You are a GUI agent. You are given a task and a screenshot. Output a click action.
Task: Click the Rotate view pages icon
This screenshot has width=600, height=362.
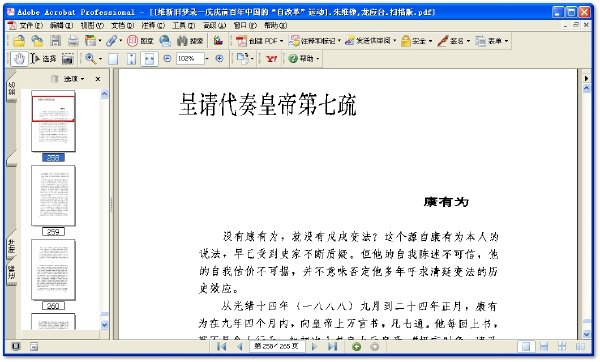(x=243, y=59)
